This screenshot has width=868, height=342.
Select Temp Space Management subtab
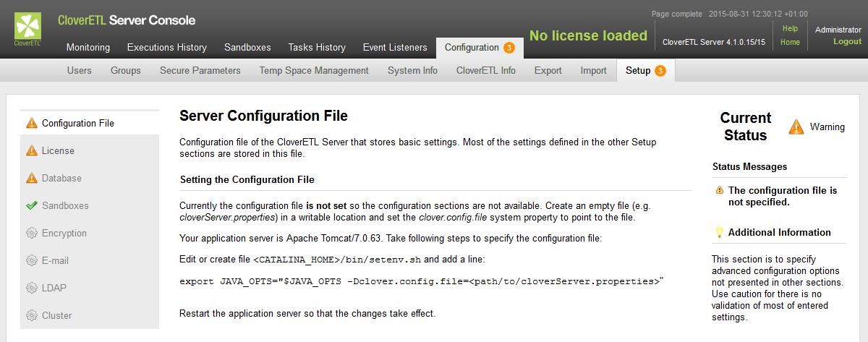coord(314,70)
